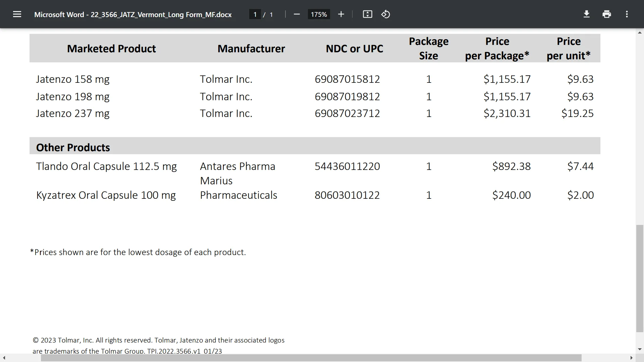This screenshot has width=644, height=362.
Task: Click the document title in toolbar
Action: pos(133,14)
